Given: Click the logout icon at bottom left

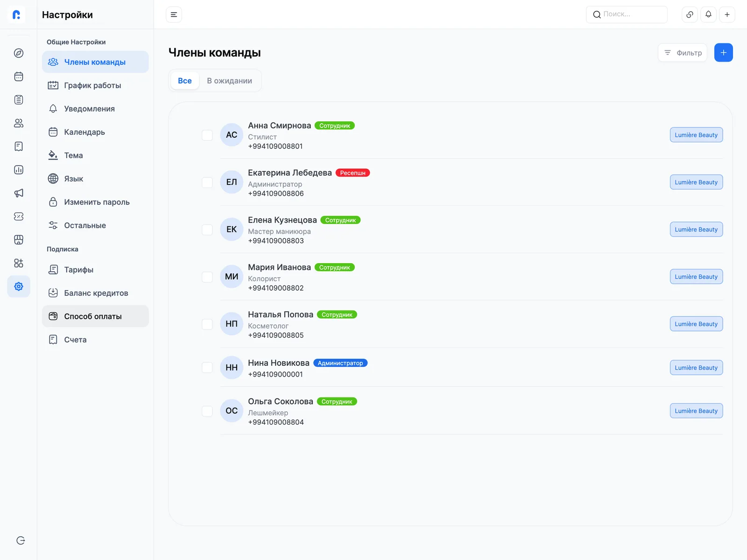Looking at the screenshot, I should click(21, 540).
